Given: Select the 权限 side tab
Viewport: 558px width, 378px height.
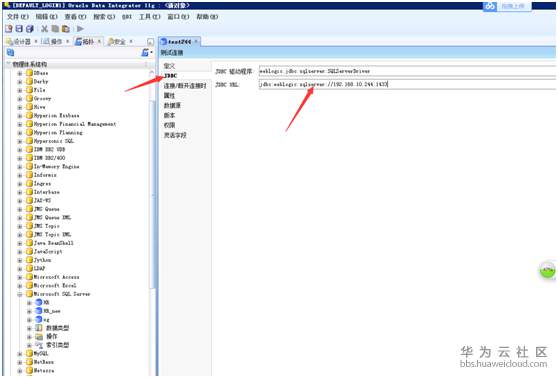Looking at the screenshot, I should click(169, 125).
